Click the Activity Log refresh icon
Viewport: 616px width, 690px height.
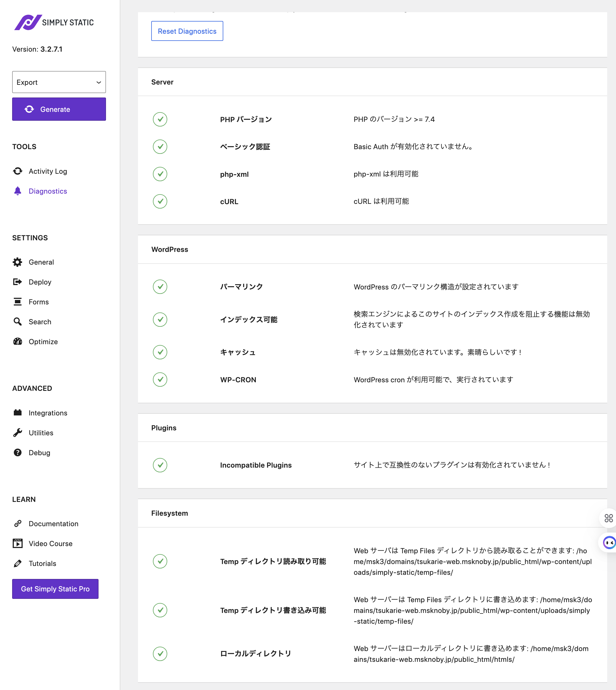coord(18,171)
